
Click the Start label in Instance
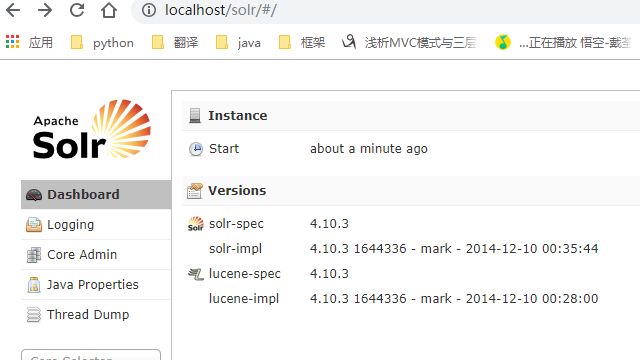point(224,149)
